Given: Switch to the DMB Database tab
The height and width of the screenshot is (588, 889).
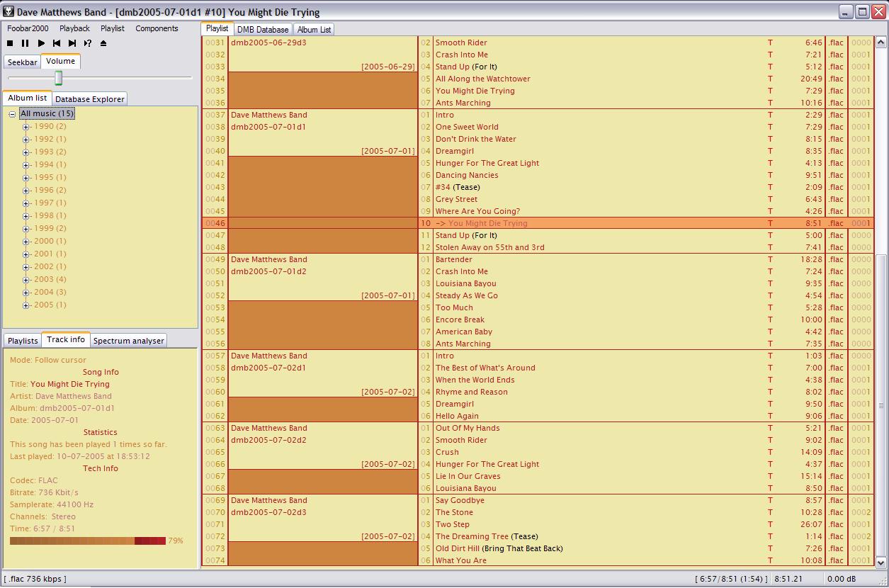Looking at the screenshot, I should click(262, 30).
